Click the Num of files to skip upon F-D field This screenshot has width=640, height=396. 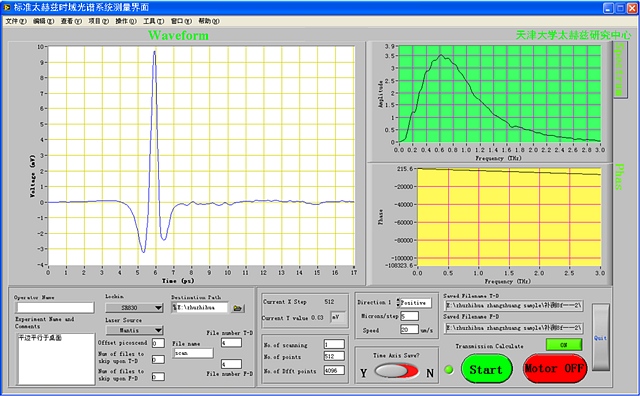(x=158, y=376)
